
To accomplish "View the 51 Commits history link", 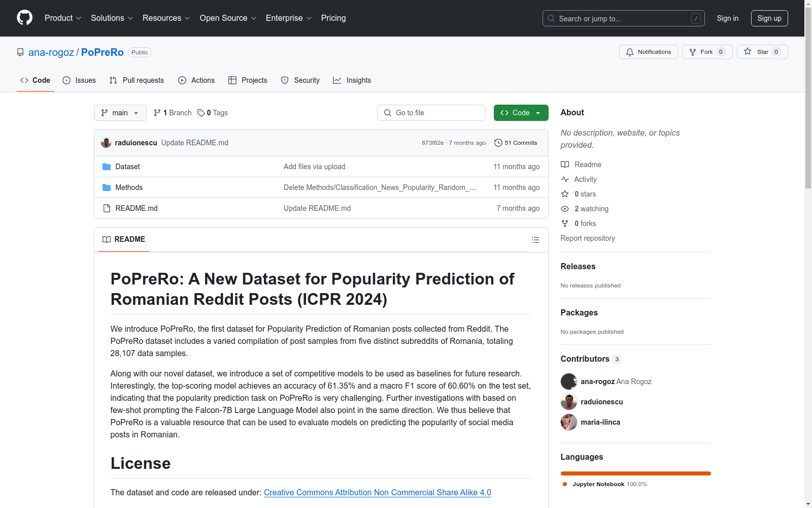I will [x=516, y=143].
